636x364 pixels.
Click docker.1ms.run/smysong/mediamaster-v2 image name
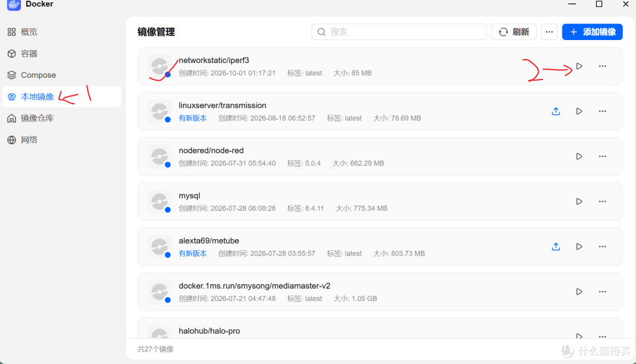[254, 286]
